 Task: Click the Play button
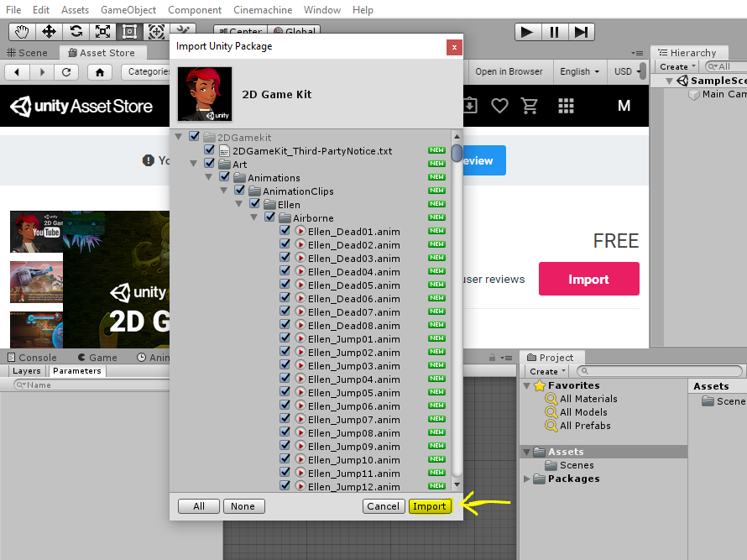click(x=527, y=32)
